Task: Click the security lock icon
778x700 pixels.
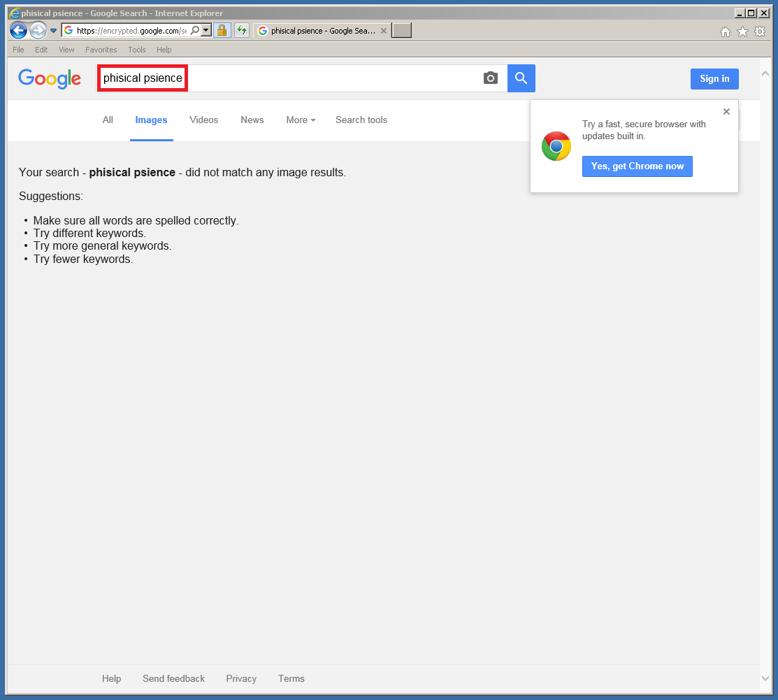Action: click(222, 30)
